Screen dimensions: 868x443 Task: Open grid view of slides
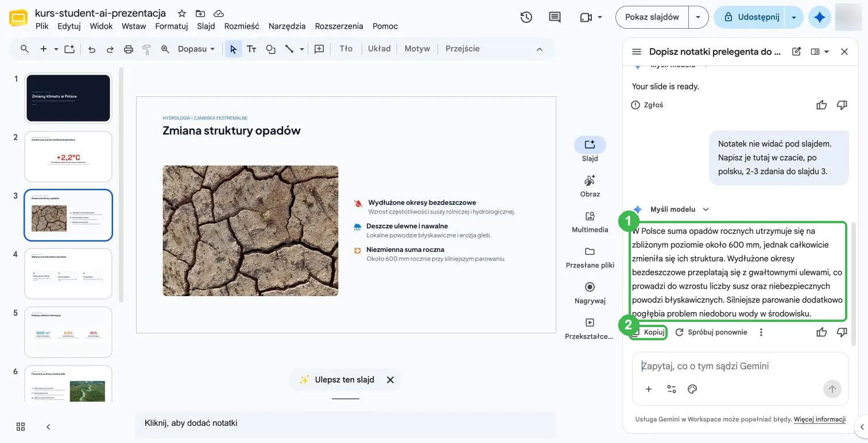coord(21,426)
